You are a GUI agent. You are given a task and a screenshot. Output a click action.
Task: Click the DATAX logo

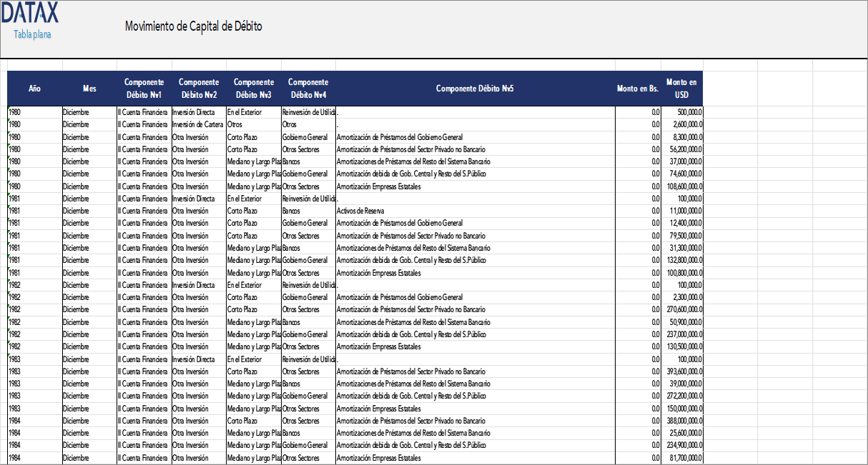click(29, 14)
